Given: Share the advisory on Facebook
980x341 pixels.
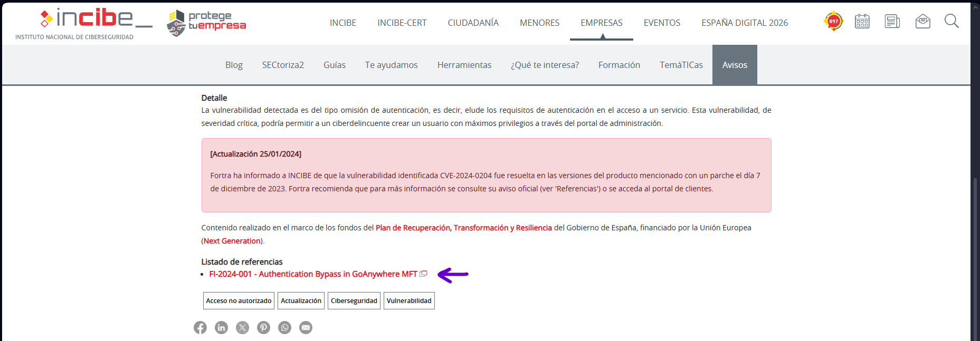Looking at the screenshot, I should (200, 327).
